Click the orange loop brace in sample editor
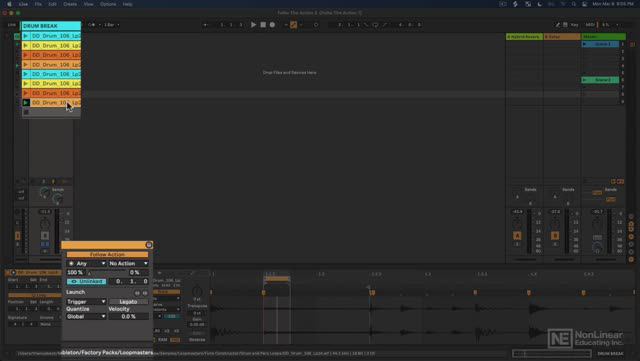 (x=277, y=279)
